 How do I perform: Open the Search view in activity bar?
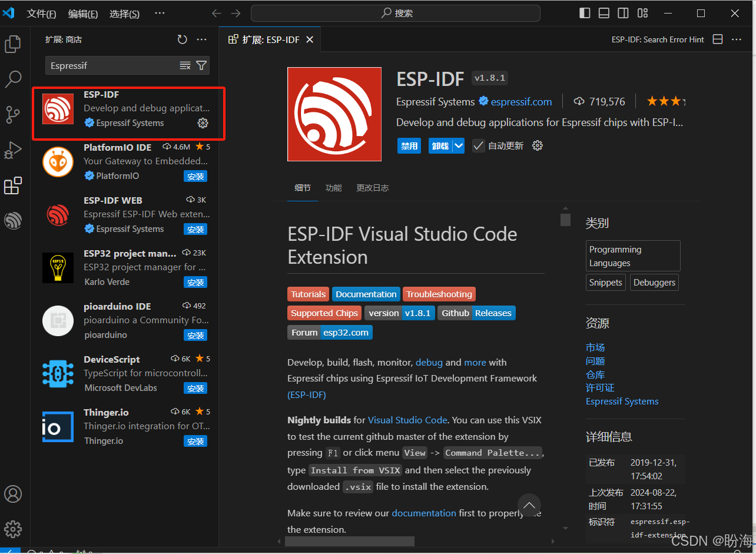(x=13, y=79)
